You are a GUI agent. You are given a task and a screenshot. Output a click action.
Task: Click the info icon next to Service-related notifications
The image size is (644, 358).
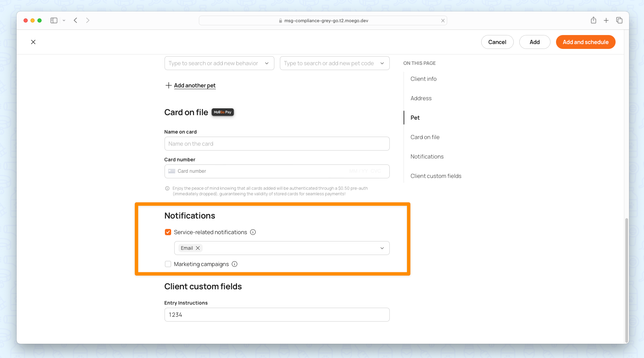tap(253, 232)
